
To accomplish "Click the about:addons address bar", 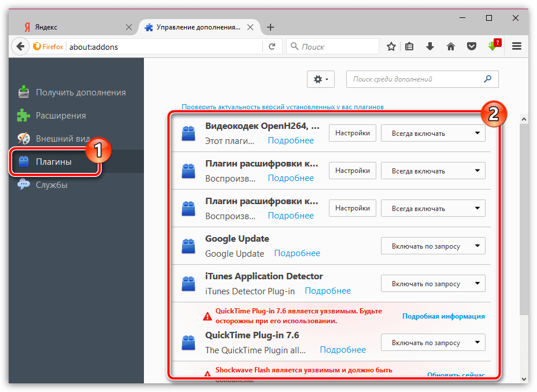I will (164, 47).
